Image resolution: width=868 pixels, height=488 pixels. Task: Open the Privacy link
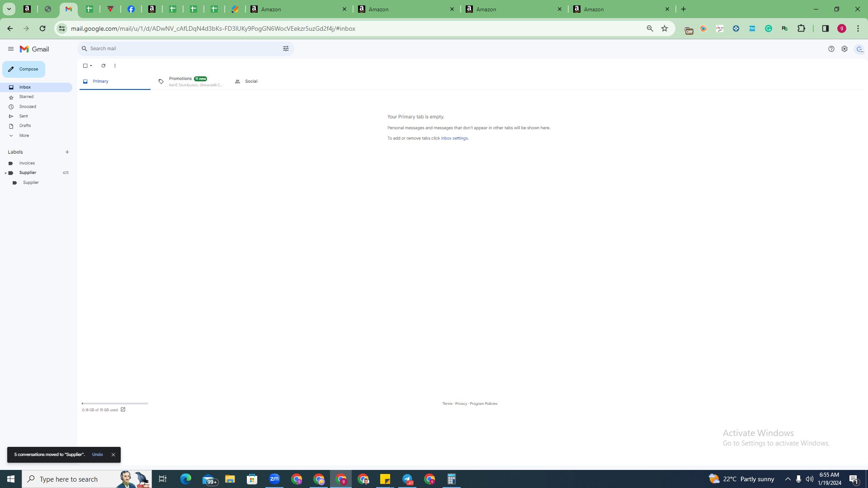coord(461,404)
